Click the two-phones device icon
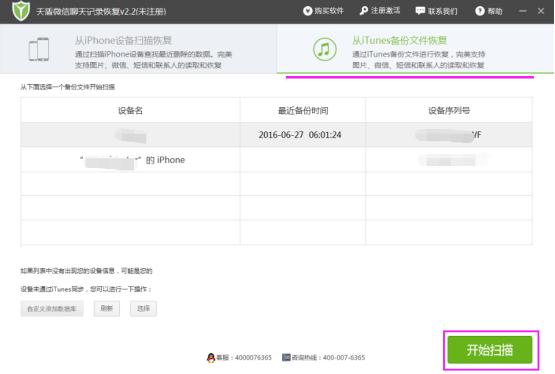The width and height of the screenshot is (555, 374). point(39,49)
